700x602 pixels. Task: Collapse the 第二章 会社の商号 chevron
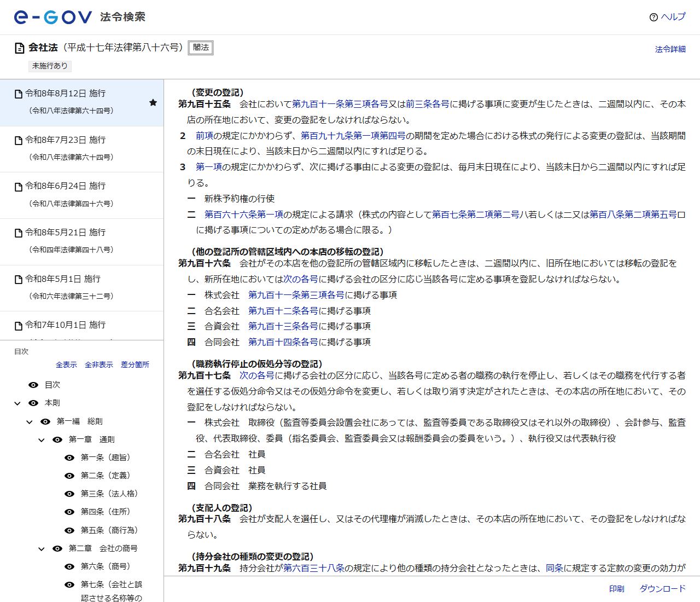(42, 548)
